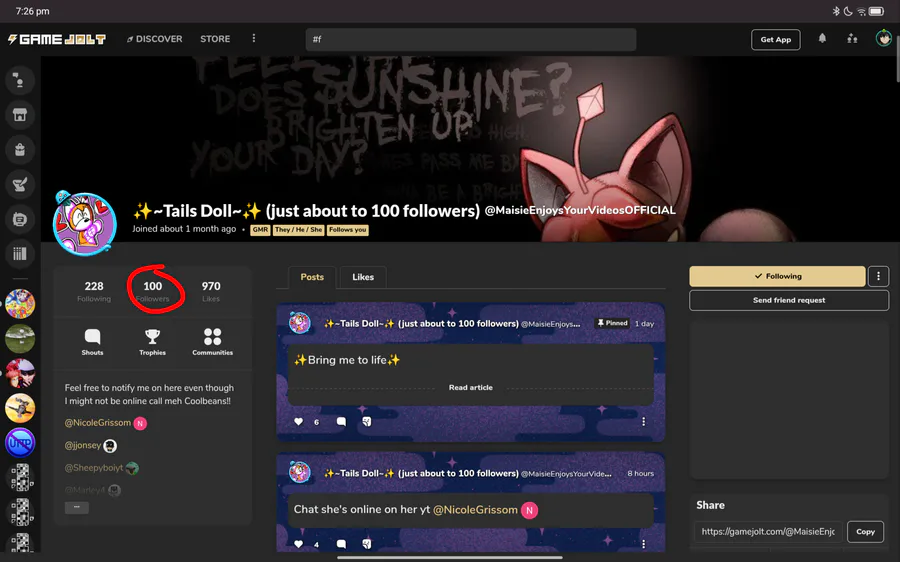
Task: Click Send friend request
Action: click(x=789, y=300)
